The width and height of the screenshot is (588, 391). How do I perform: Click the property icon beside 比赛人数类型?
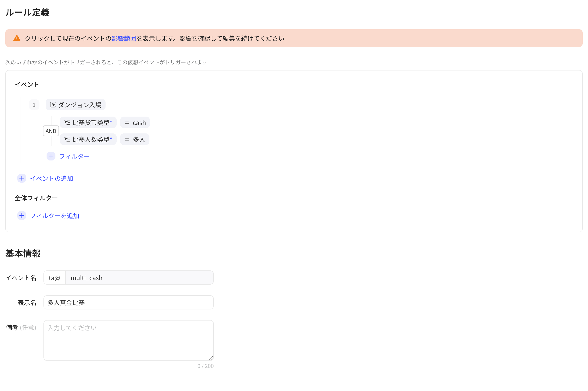tap(67, 139)
